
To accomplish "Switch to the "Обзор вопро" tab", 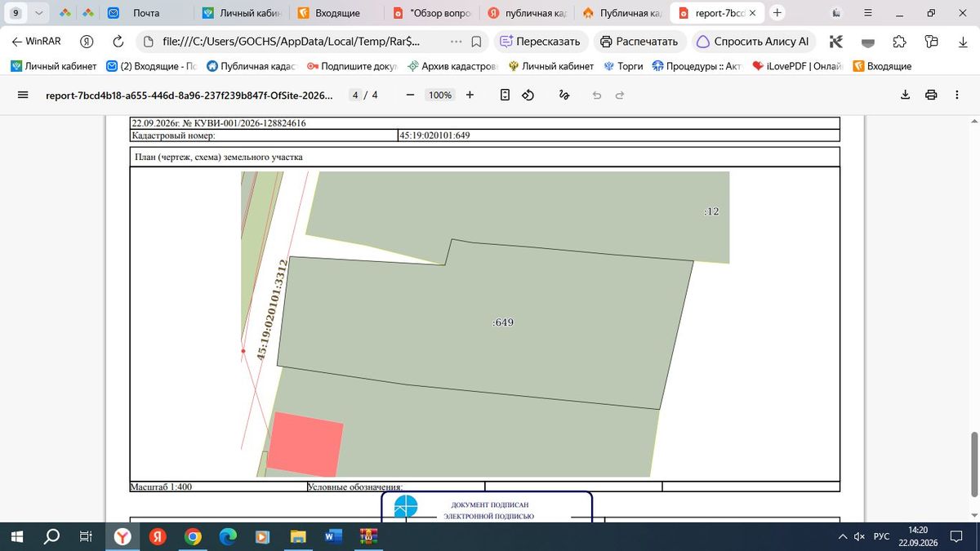I will 431,13.
